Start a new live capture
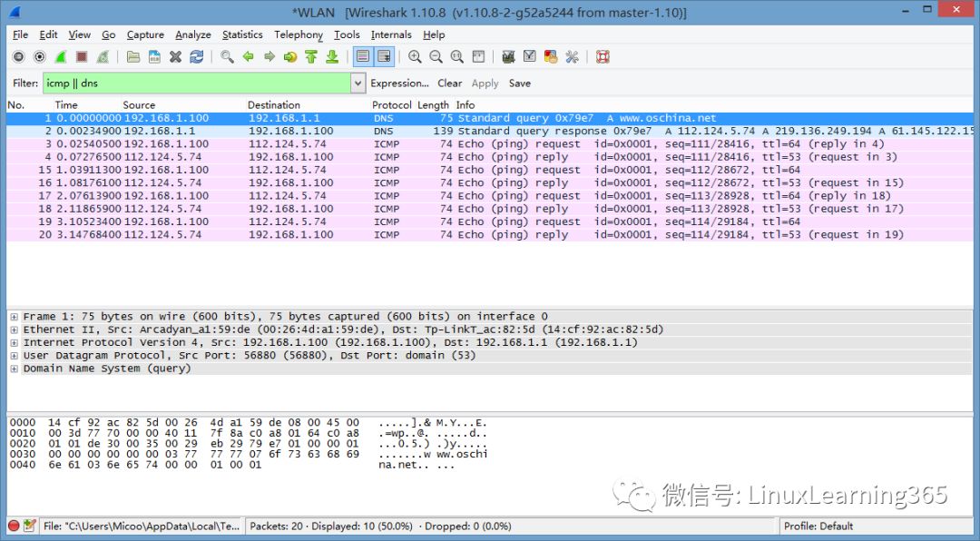This screenshot has height=541, width=980. [61, 57]
